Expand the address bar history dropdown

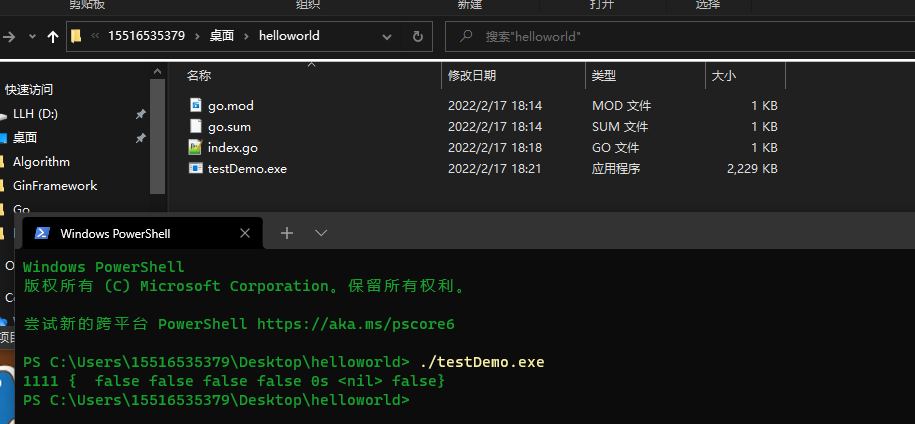pyautogui.click(x=387, y=37)
